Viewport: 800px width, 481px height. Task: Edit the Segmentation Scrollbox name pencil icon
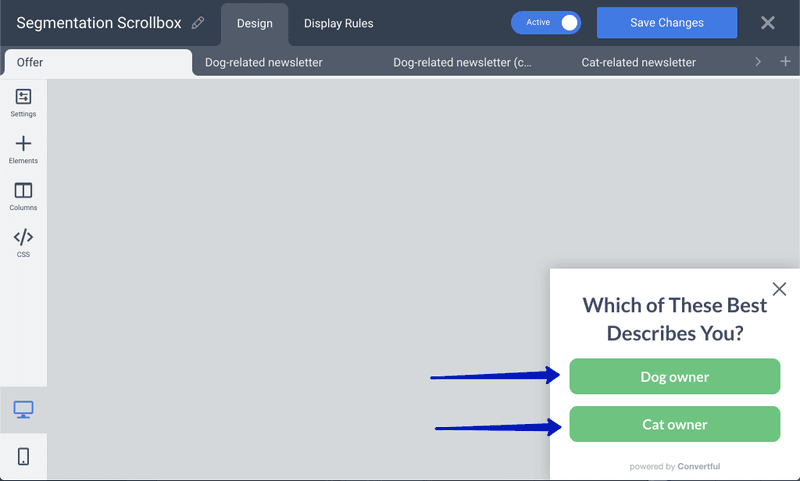(x=198, y=23)
